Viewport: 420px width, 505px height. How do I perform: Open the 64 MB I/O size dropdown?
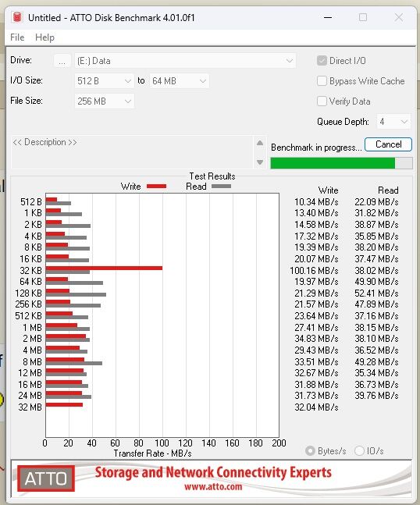pyautogui.click(x=179, y=81)
